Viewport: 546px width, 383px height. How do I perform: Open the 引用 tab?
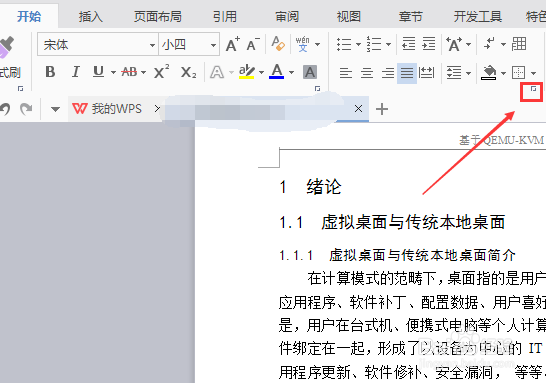[225, 16]
